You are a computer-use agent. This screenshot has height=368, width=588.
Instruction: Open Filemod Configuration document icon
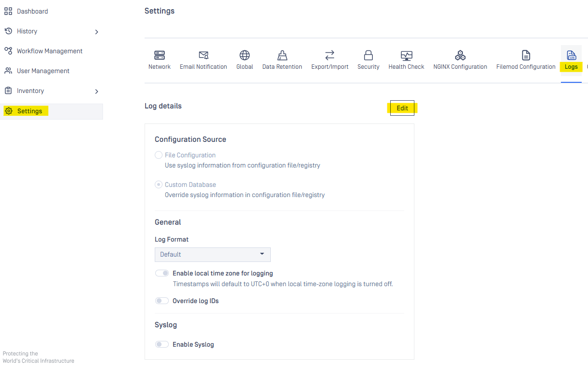[526, 55]
